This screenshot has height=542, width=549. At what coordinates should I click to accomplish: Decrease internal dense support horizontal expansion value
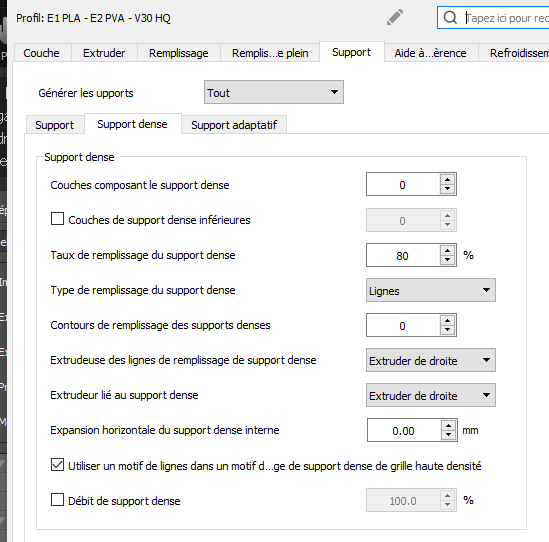click(449, 435)
